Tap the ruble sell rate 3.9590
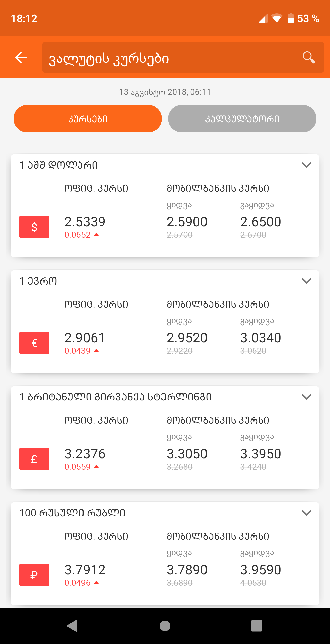The image size is (330, 644). [261, 570]
